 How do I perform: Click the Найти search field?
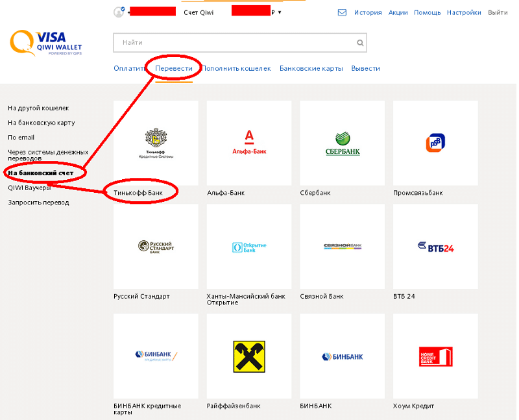(240, 43)
